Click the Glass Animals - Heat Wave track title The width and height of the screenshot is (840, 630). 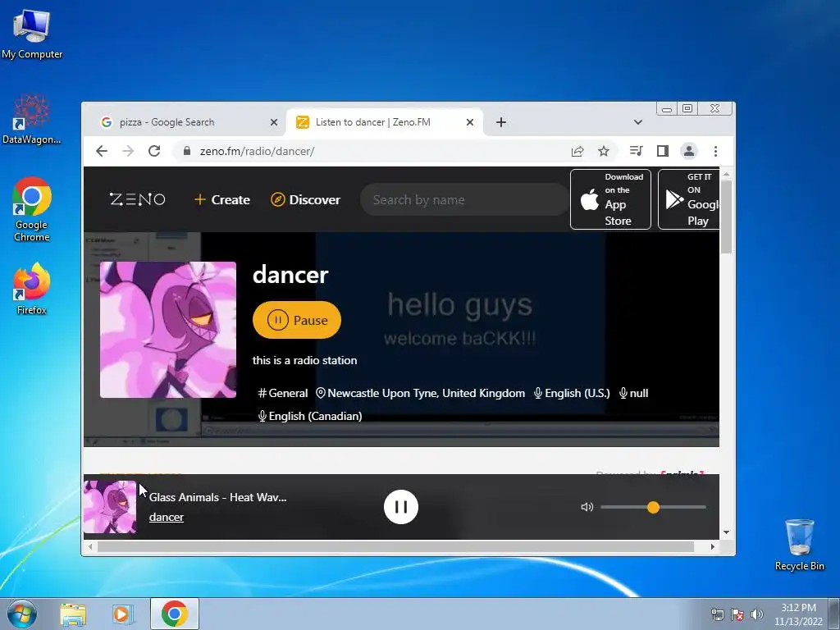pos(217,497)
